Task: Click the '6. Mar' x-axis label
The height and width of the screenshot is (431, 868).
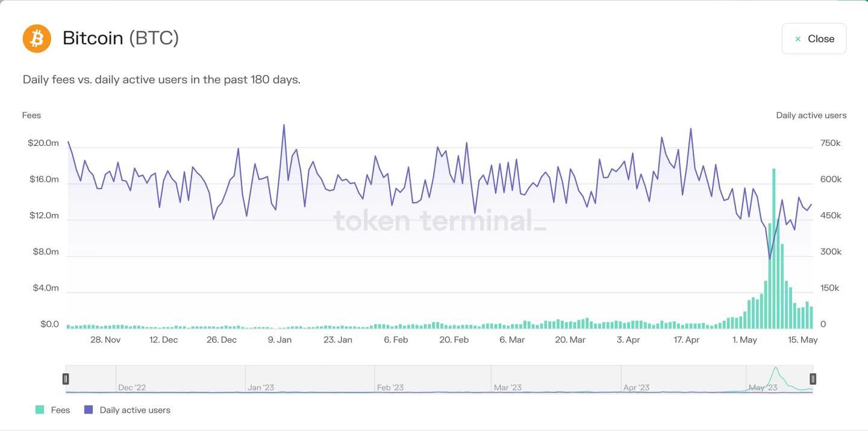Action: click(512, 340)
